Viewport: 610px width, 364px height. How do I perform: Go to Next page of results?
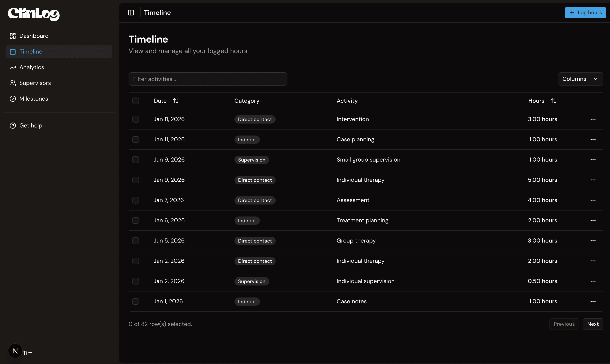click(x=593, y=324)
